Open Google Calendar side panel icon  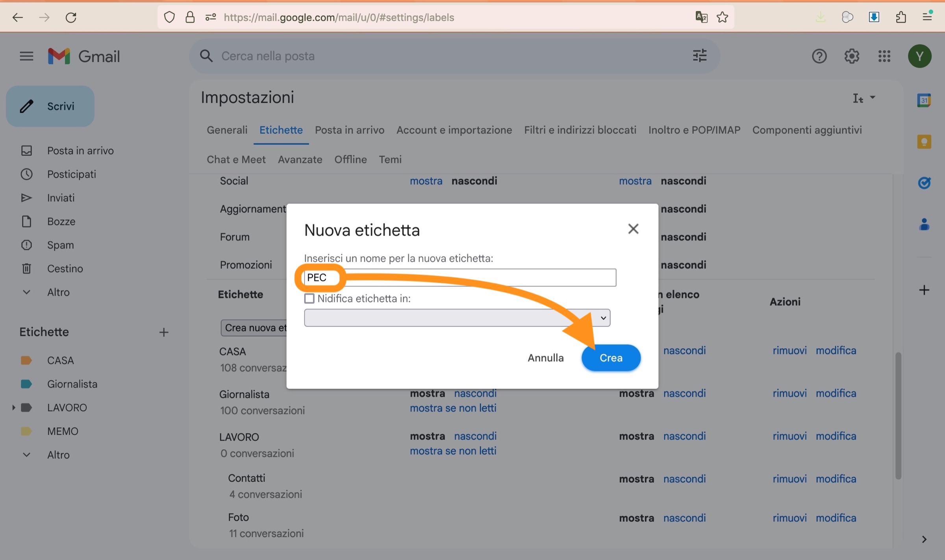click(x=924, y=100)
